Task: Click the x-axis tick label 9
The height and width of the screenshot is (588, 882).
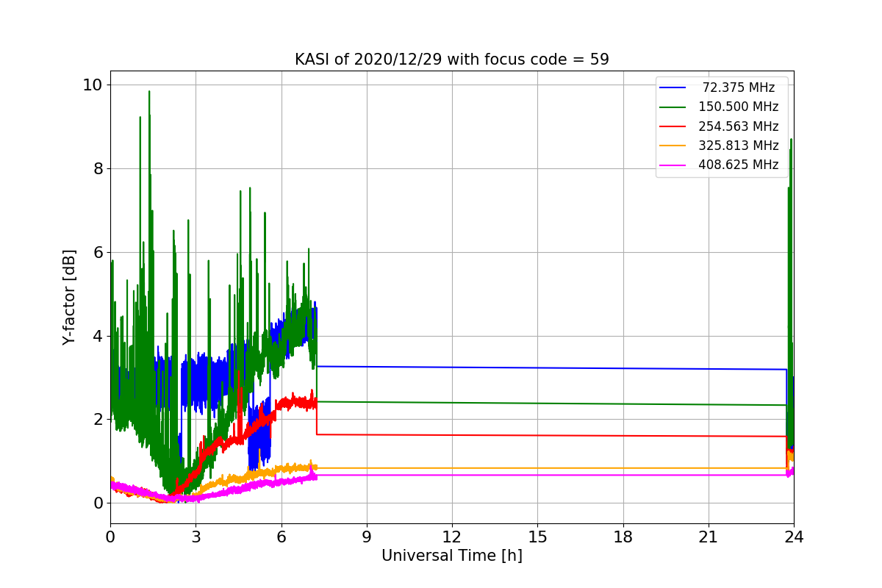Action: point(367,537)
